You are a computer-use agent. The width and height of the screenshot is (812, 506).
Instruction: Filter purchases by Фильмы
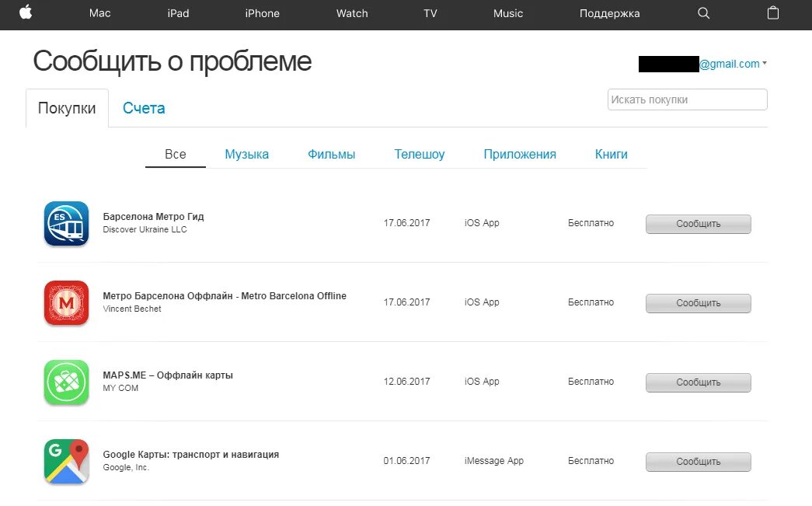pyautogui.click(x=332, y=155)
